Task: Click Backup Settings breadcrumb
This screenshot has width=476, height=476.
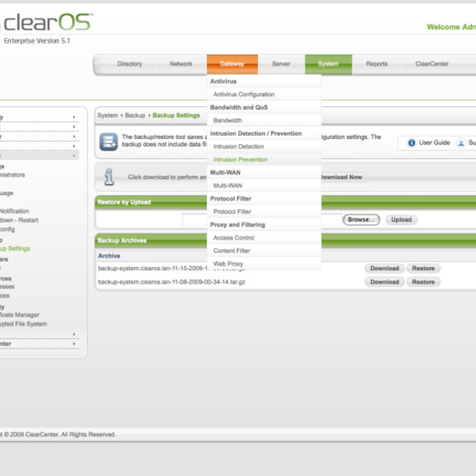Action: coord(176,115)
